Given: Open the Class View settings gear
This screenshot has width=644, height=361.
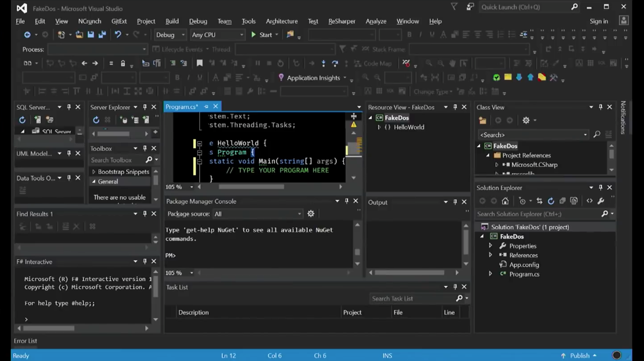Looking at the screenshot, I should (526, 120).
